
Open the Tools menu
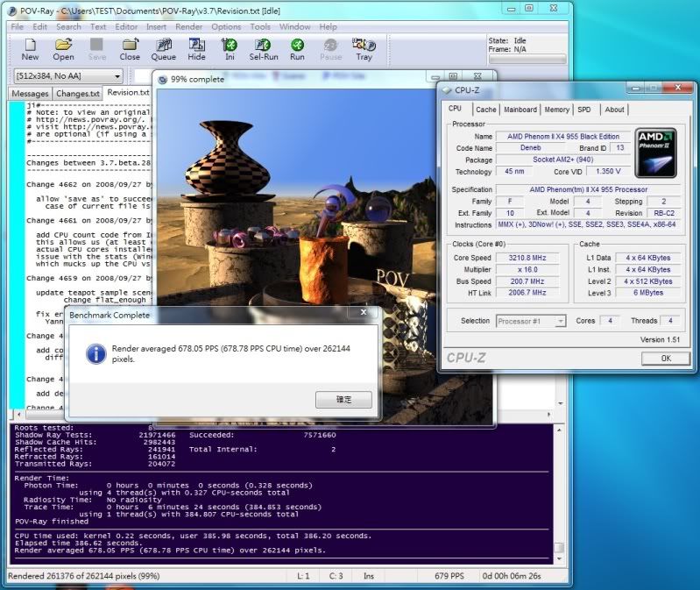click(260, 27)
